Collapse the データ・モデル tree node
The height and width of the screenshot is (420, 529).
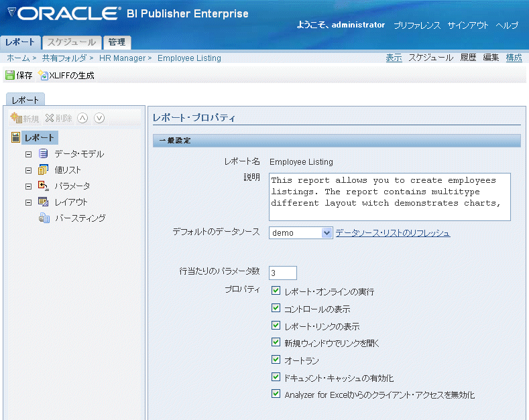(x=28, y=154)
